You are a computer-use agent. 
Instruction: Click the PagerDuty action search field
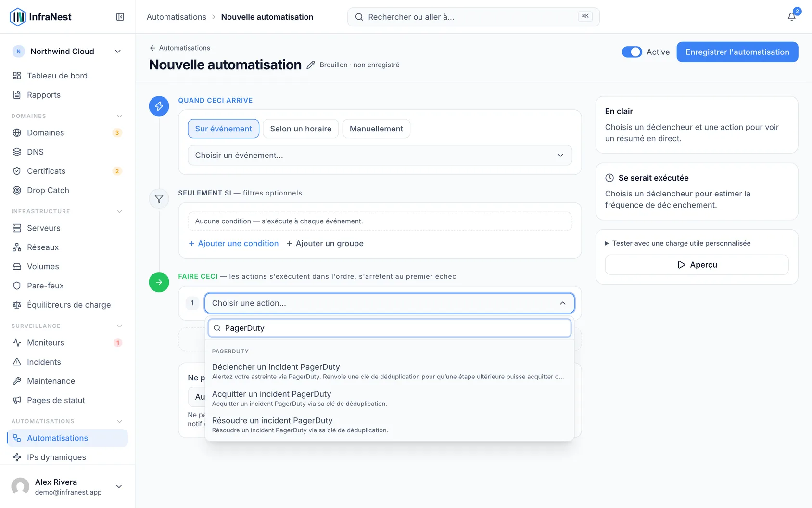click(x=389, y=328)
